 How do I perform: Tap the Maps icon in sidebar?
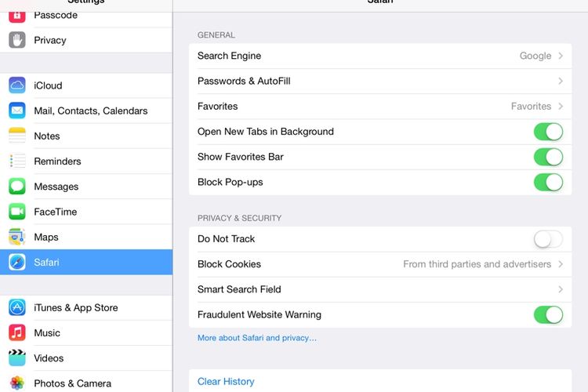pyautogui.click(x=17, y=237)
